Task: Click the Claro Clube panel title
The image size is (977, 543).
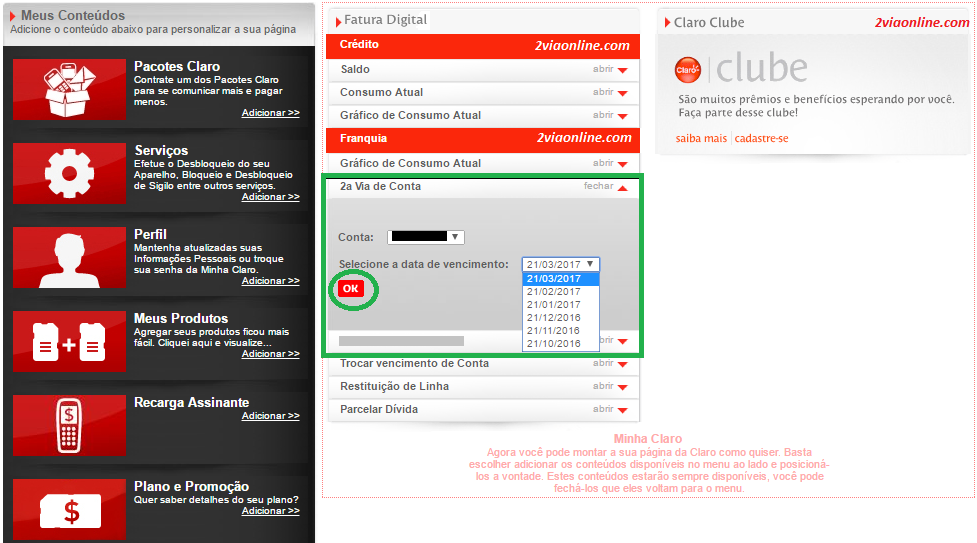Action: (x=709, y=22)
